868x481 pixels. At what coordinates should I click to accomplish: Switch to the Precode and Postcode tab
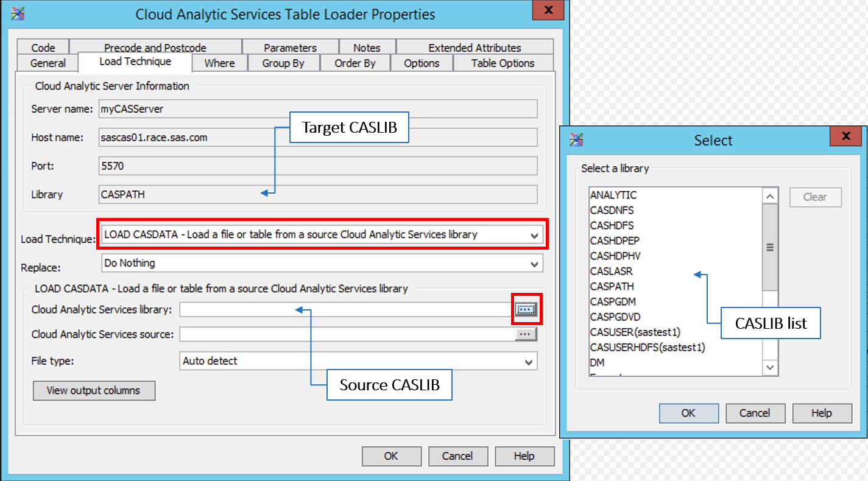point(155,47)
